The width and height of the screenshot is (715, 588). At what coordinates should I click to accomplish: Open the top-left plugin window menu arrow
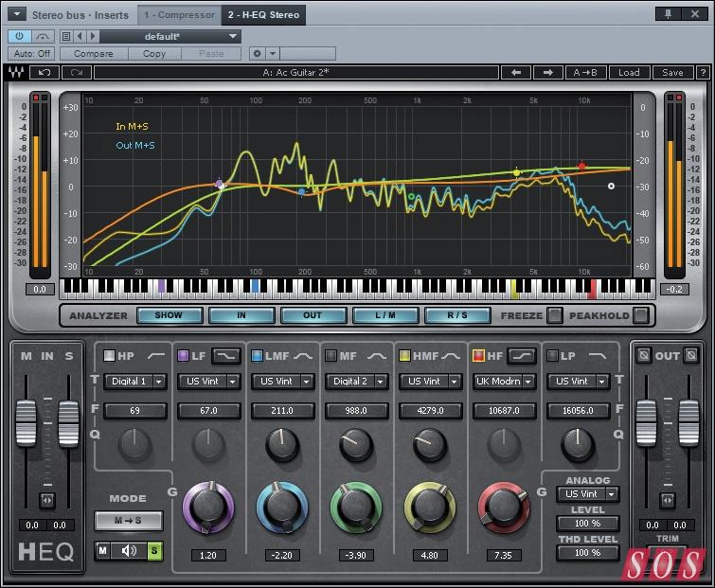click(x=17, y=14)
